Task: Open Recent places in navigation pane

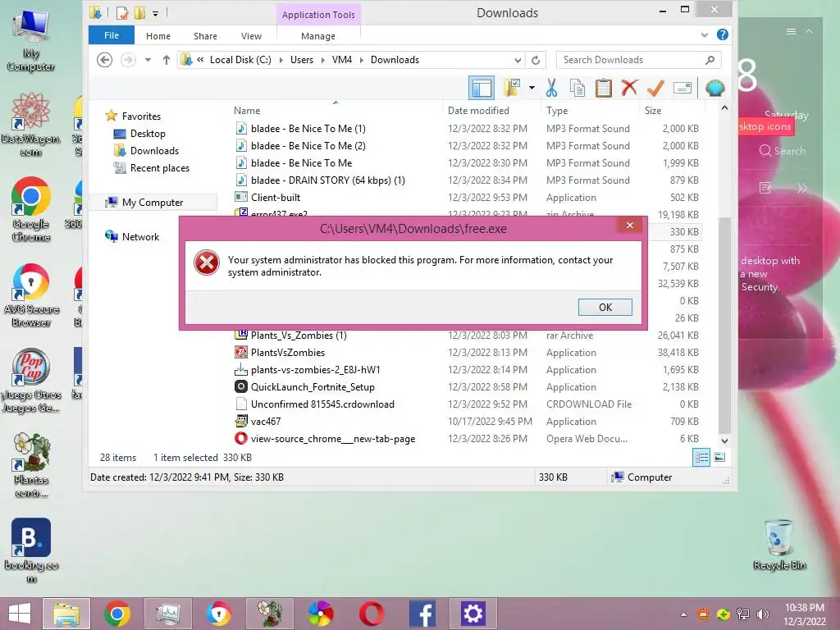Action: [x=160, y=167]
